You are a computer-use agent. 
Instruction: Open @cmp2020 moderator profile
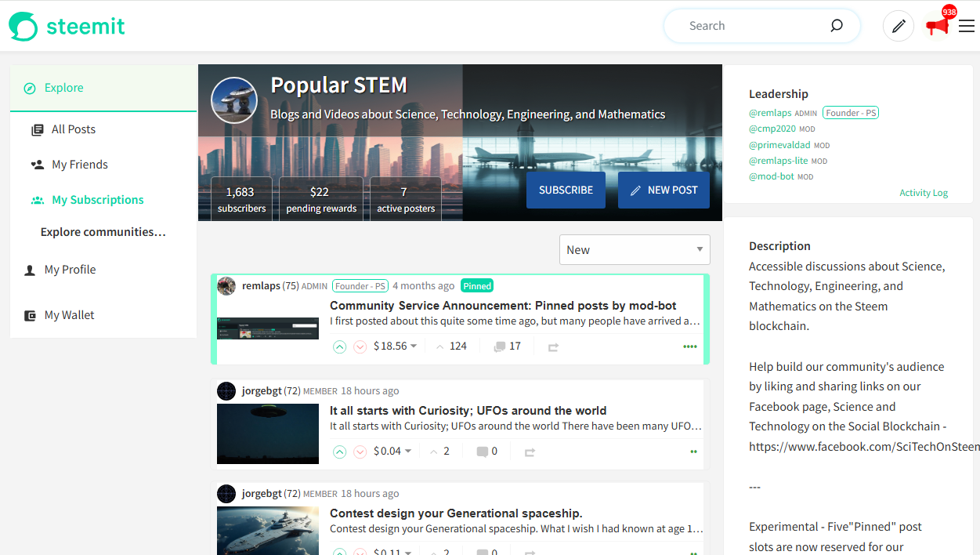[772, 129]
